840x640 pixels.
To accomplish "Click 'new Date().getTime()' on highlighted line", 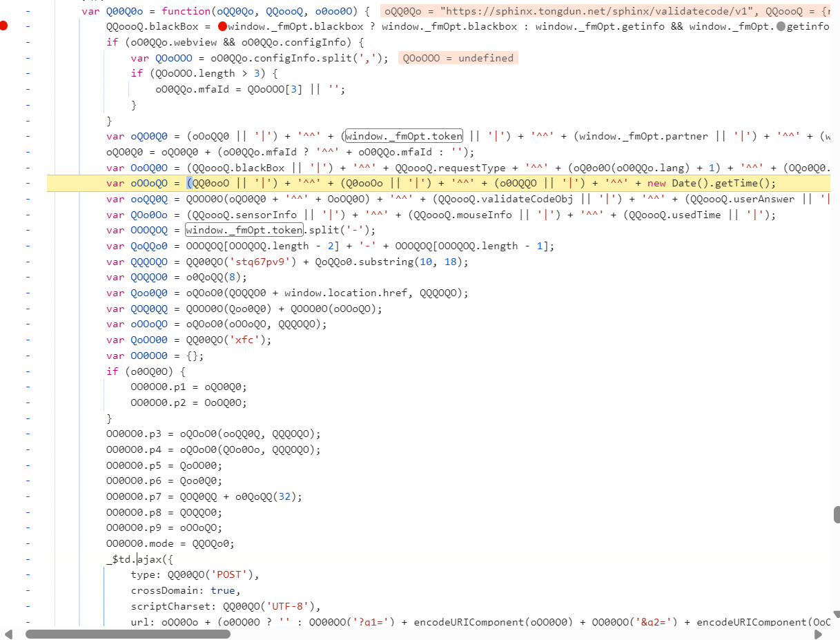I will (711, 183).
